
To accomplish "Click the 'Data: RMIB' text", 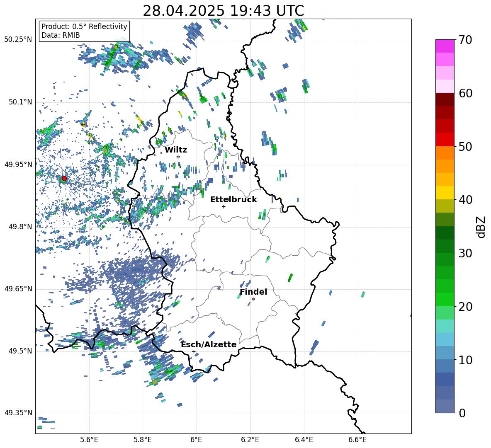I will (61, 35).
